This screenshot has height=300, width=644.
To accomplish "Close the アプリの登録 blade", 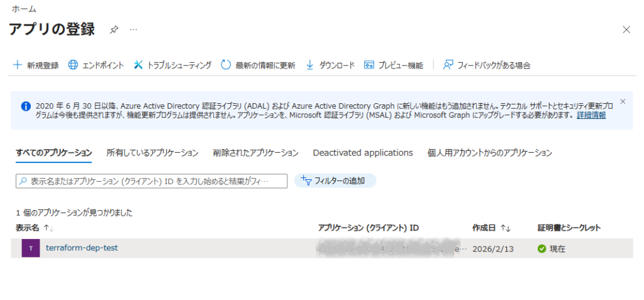I will (x=626, y=30).
